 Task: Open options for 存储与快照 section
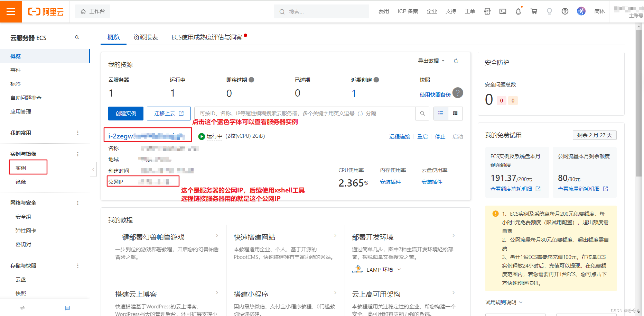tap(78, 265)
